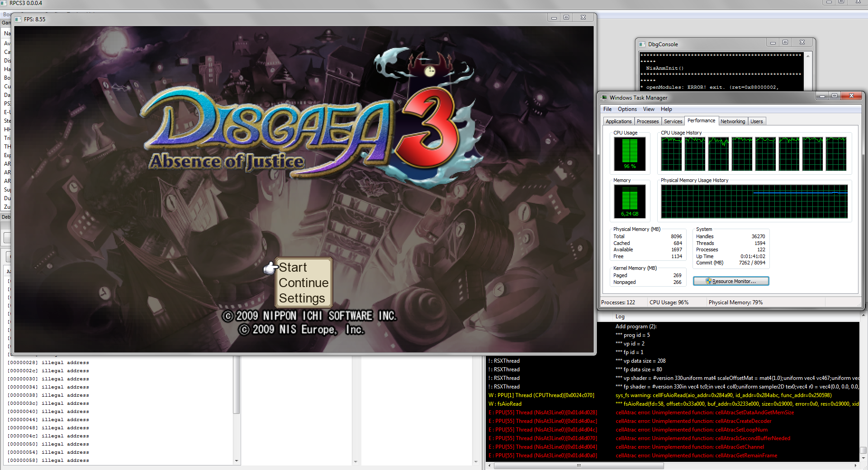The width and height of the screenshot is (868, 470).
Task: Click the Task Manager title bar icon
Action: tap(604, 97)
